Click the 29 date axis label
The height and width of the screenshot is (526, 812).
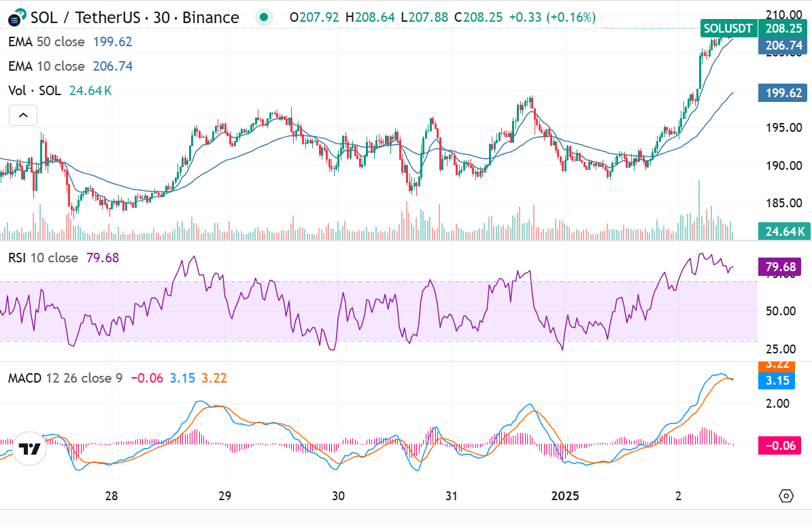click(224, 496)
